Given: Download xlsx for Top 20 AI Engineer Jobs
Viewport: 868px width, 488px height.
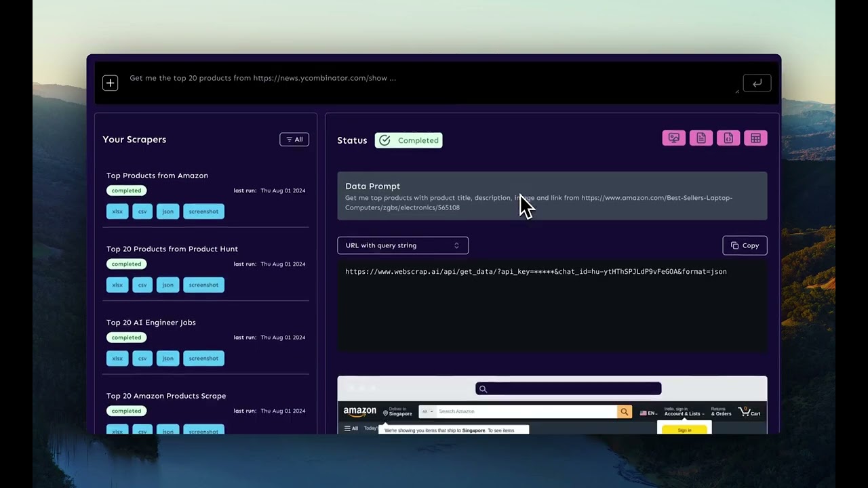Looking at the screenshot, I should [x=117, y=358].
